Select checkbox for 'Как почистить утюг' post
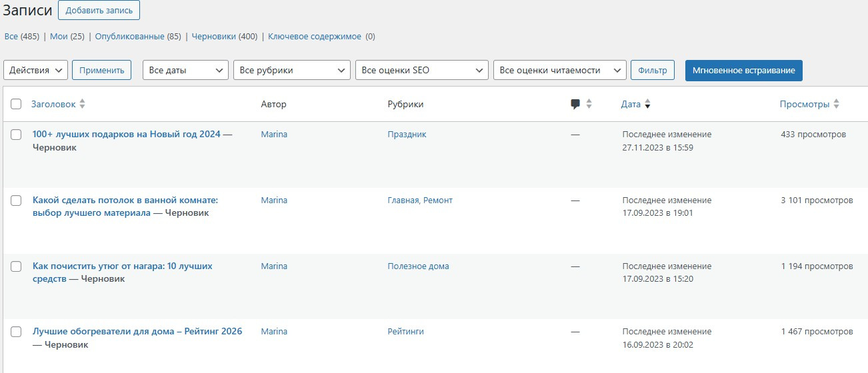Screen dimensions: 868x373 (x=17, y=266)
